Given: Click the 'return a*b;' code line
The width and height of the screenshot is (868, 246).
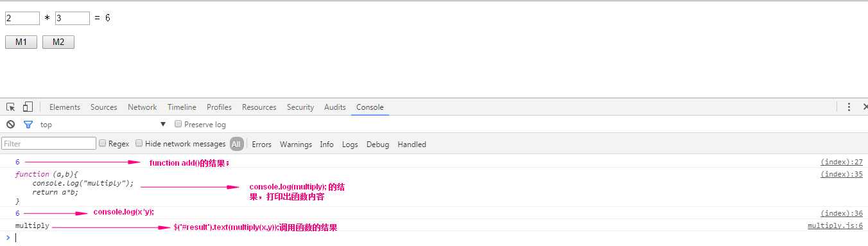Looking at the screenshot, I should tap(55, 192).
